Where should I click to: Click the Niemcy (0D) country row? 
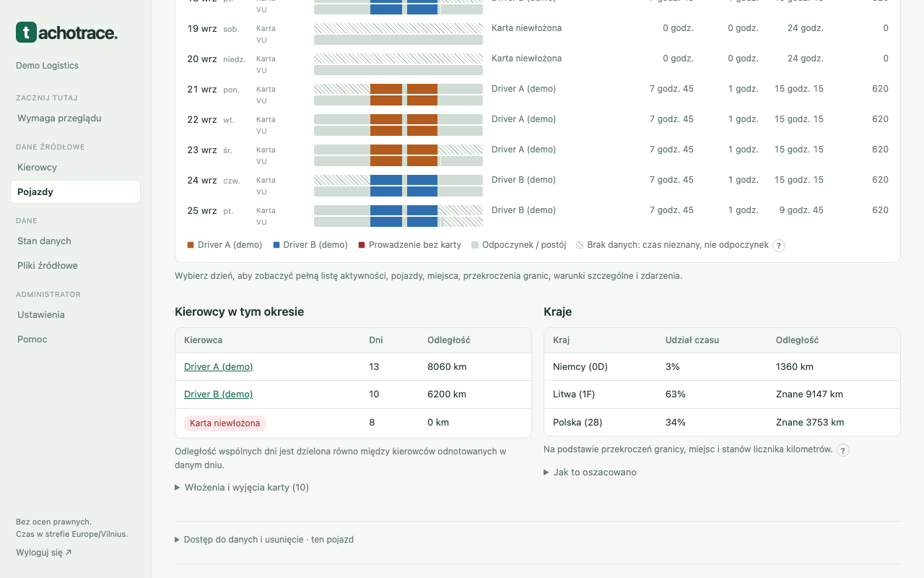722,367
